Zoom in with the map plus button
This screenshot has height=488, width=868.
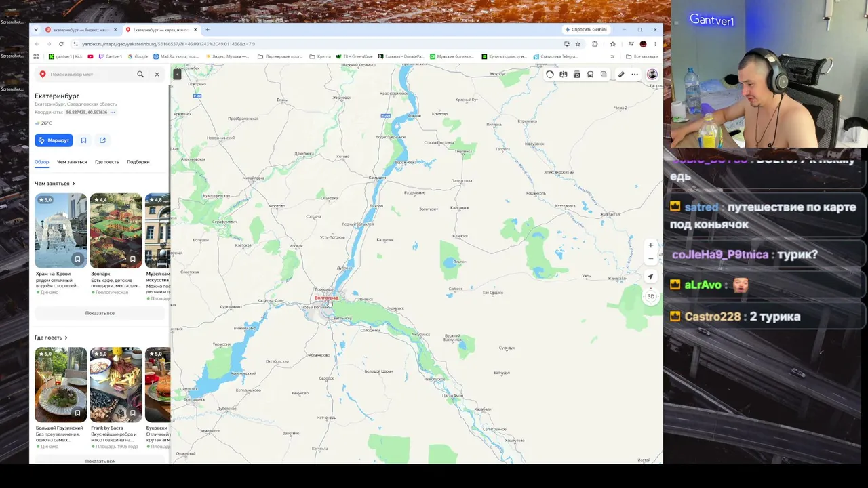coord(651,245)
